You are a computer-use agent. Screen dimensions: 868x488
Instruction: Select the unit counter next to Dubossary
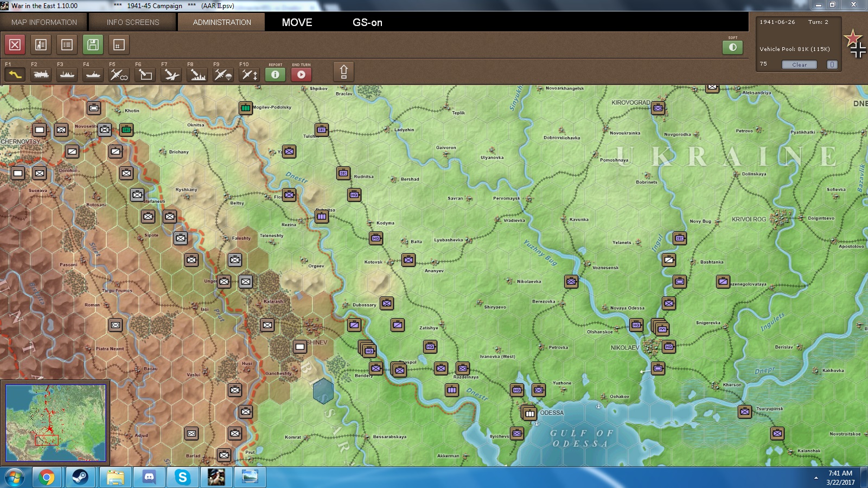coord(387,303)
